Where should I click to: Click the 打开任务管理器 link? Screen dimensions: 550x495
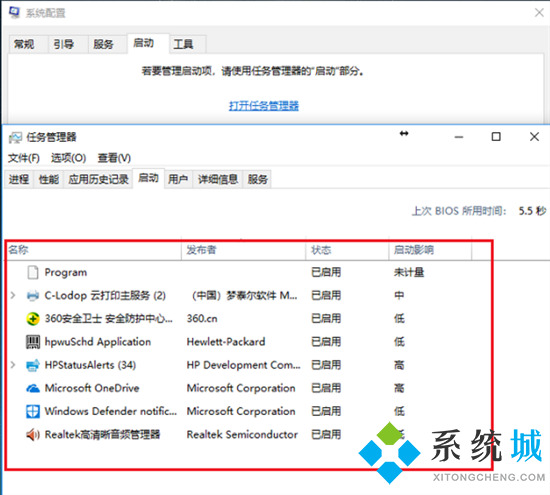click(264, 106)
